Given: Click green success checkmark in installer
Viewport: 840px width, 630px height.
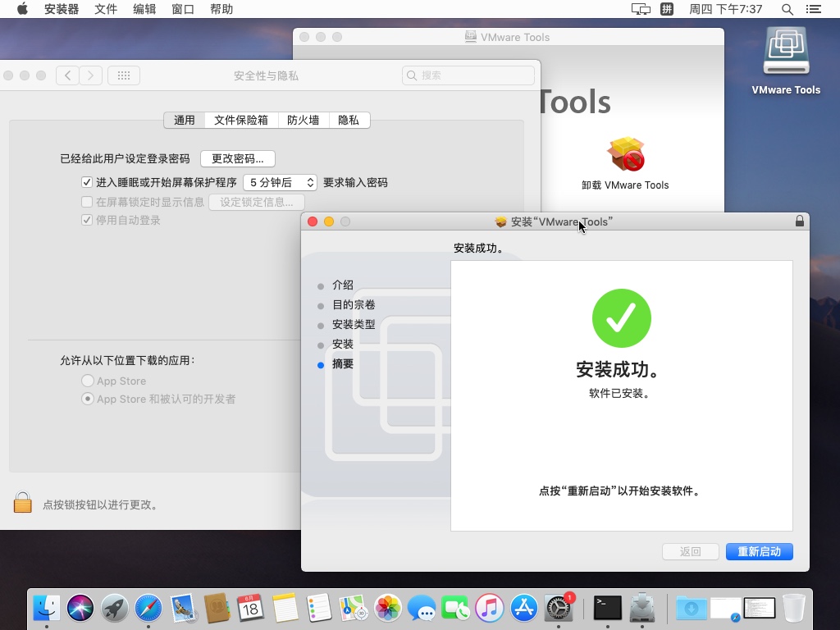Looking at the screenshot, I should coord(622,318).
